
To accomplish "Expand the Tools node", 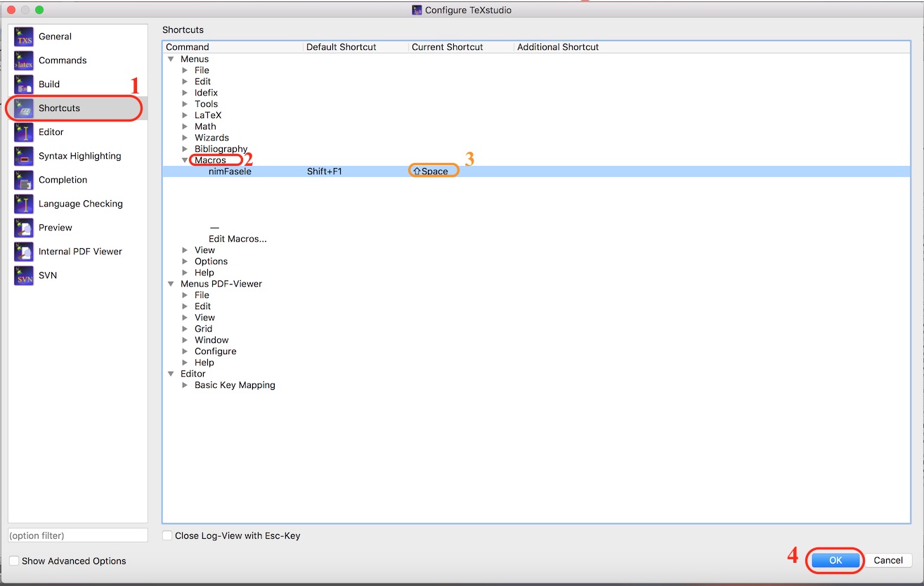I will pyautogui.click(x=186, y=104).
